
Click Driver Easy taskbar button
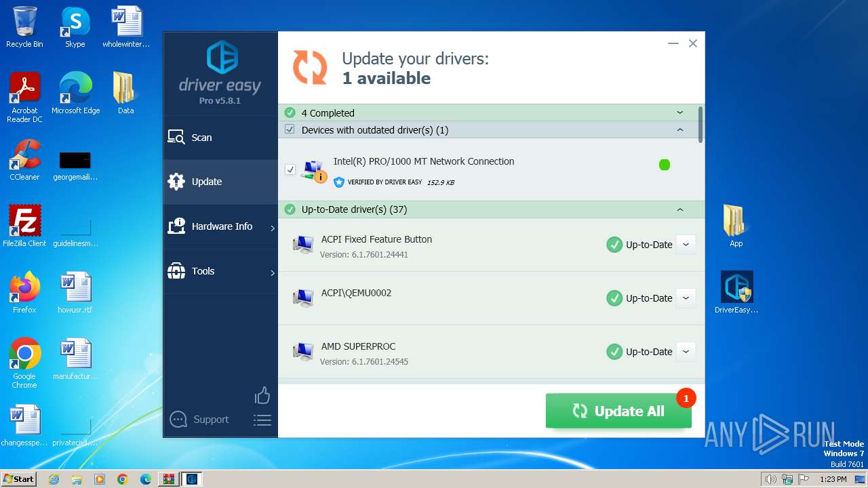(x=191, y=479)
